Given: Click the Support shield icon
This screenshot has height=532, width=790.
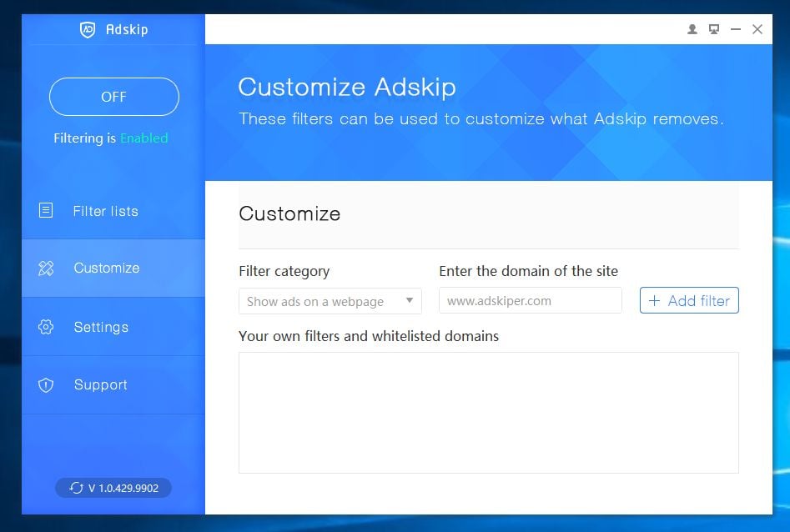Looking at the screenshot, I should coord(46,385).
